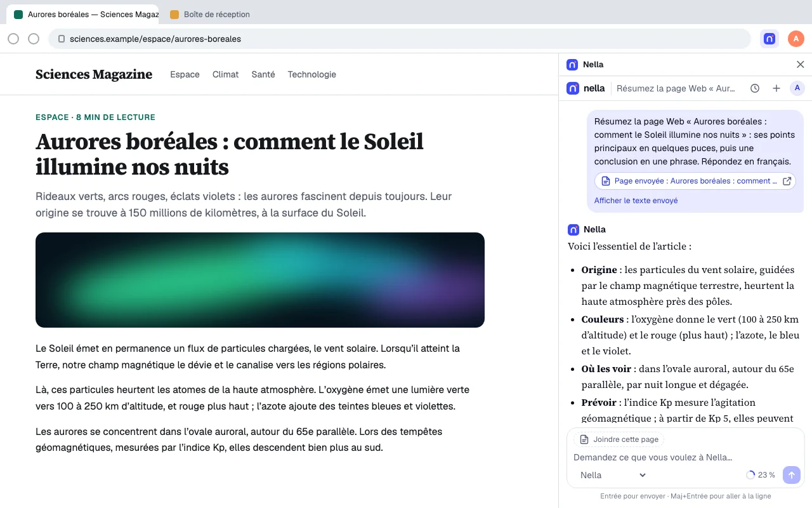Click the article headline Aurores boréales
Viewport: 812px width, 508px height.
tap(230, 154)
